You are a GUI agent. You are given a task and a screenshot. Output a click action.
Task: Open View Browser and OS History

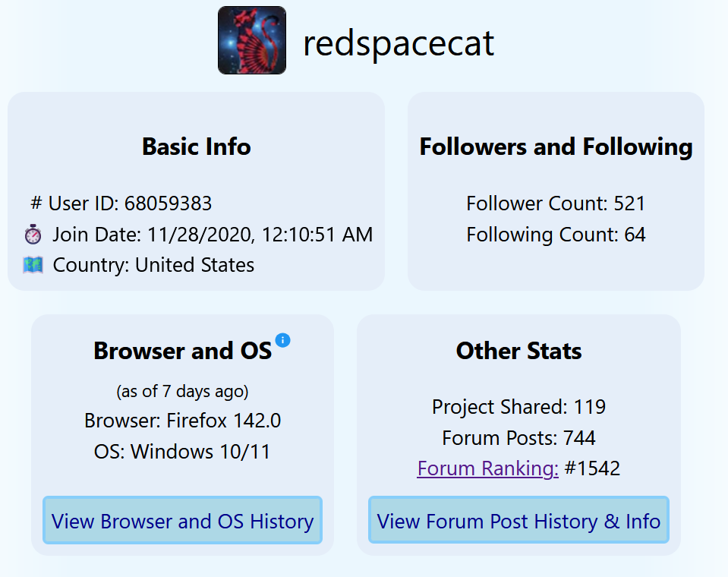(x=182, y=521)
